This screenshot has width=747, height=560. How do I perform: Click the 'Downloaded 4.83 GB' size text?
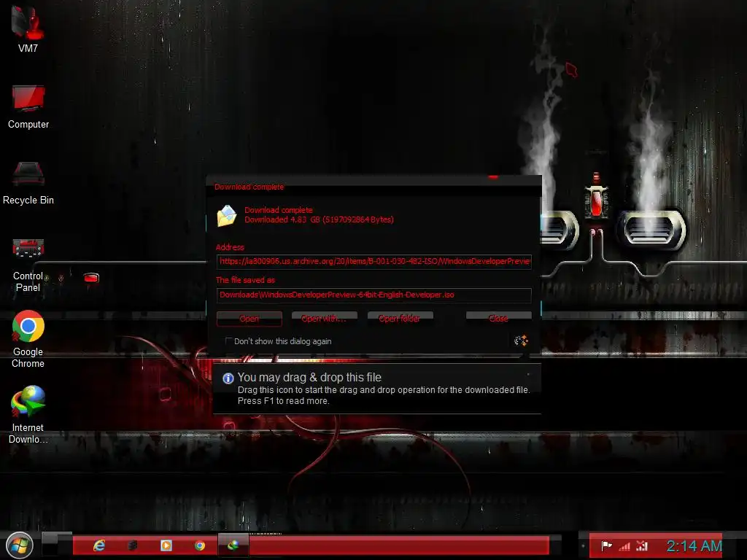[x=320, y=219]
